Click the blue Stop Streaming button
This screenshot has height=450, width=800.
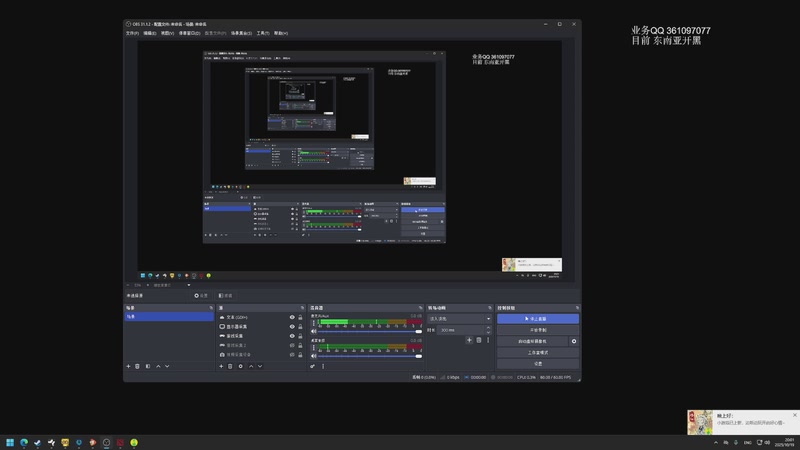(x=538, y=319)
